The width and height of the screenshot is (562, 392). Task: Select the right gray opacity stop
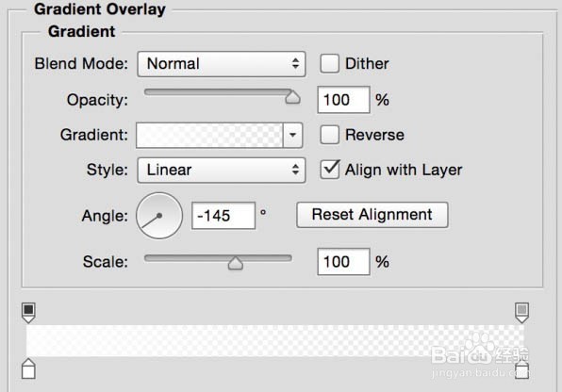tap(521, 313)
